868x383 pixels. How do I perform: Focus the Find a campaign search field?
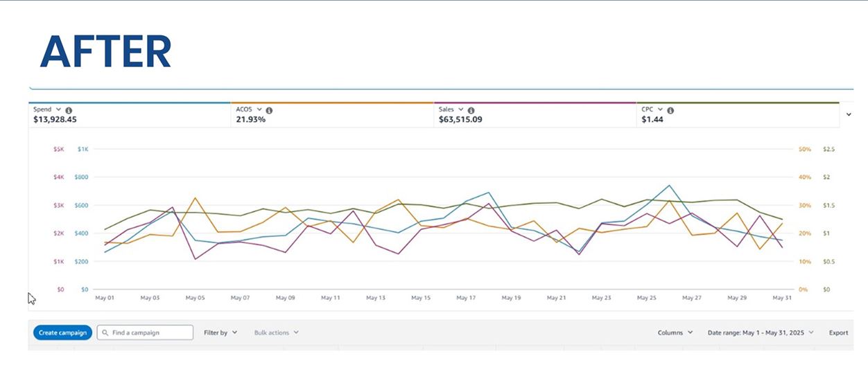coord(150,333)
